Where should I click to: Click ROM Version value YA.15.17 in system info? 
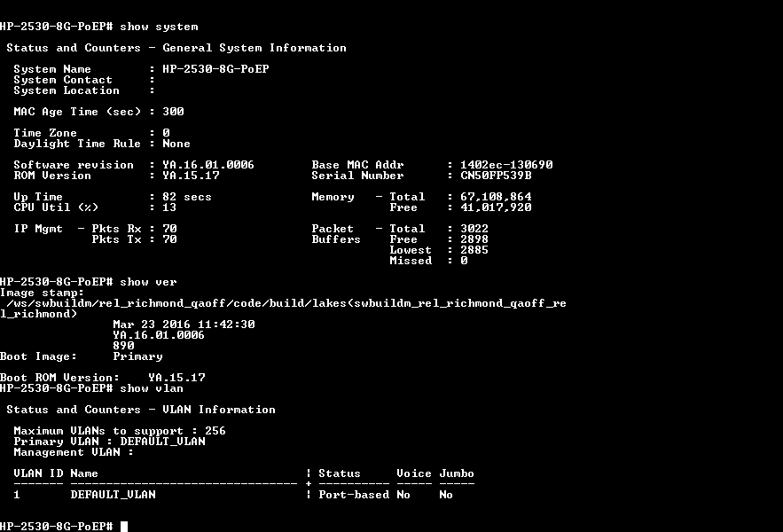pos(191,176)
